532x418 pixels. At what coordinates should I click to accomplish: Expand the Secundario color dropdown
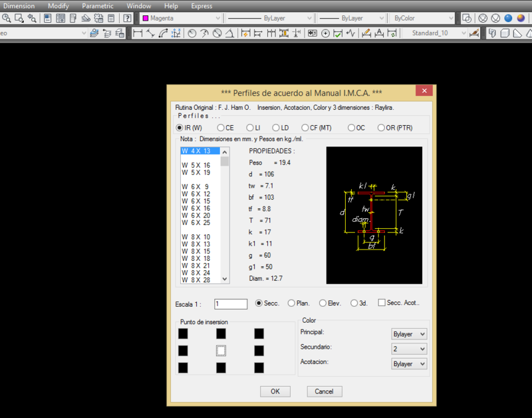pos(409,349)
